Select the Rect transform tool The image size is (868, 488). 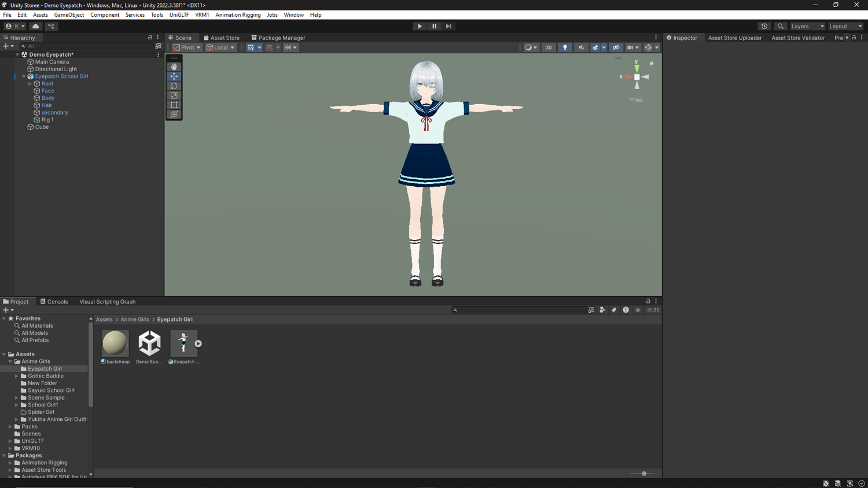[174, 105]
